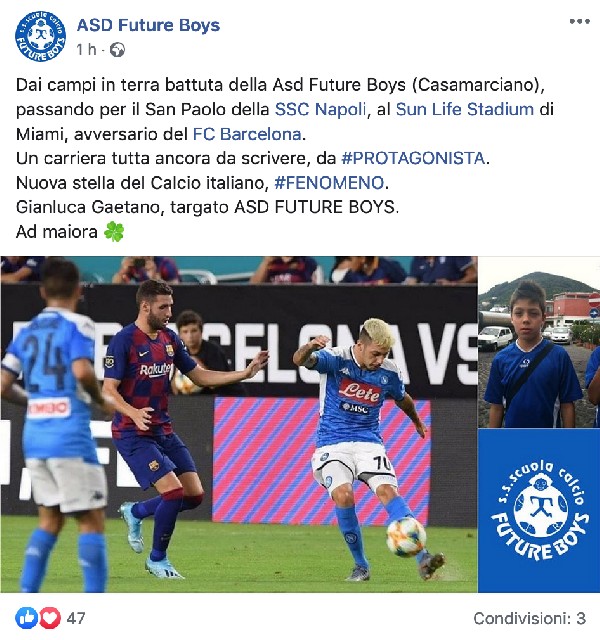Click the public globe privacy icon
The height and width of the screenshot is (640, 600).
point(118,50)
